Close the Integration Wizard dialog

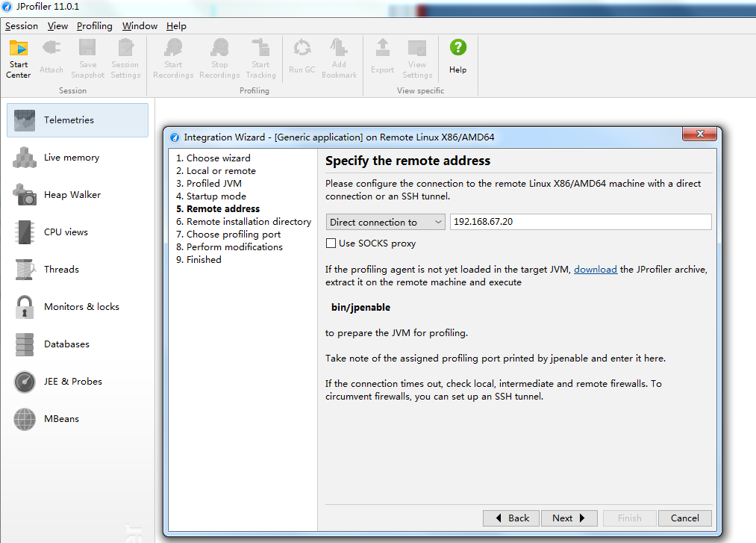699,134
